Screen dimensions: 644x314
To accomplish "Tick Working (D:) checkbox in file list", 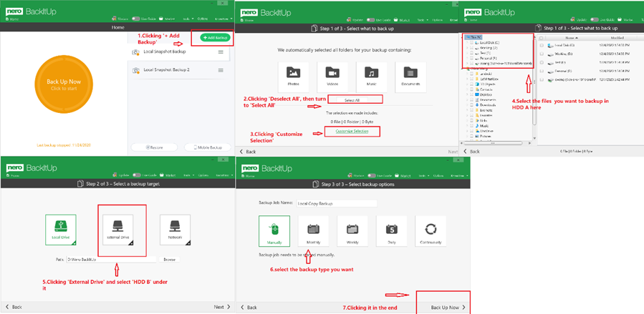I will point(542,54).
